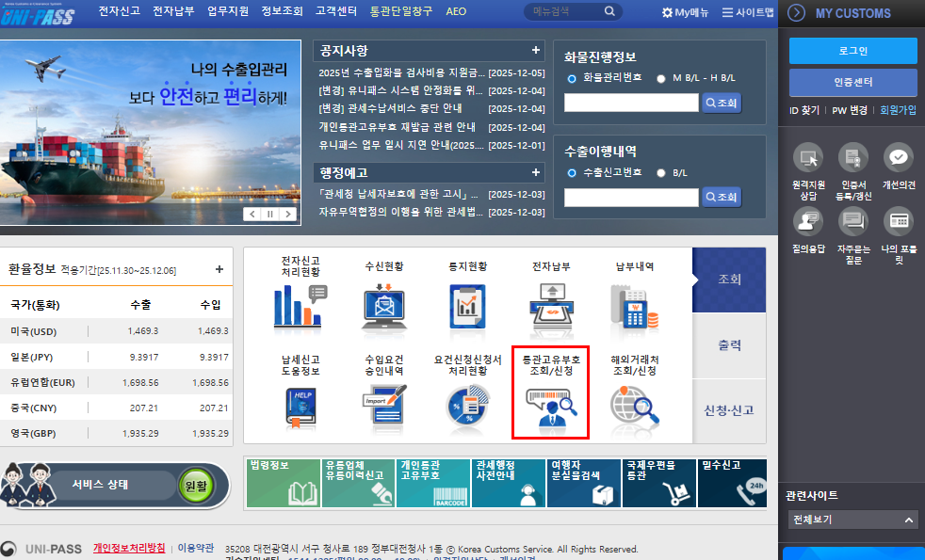Open 납부내역 calculator icon
This screenshot has width=925, height=560.
(x=634, y=306)
